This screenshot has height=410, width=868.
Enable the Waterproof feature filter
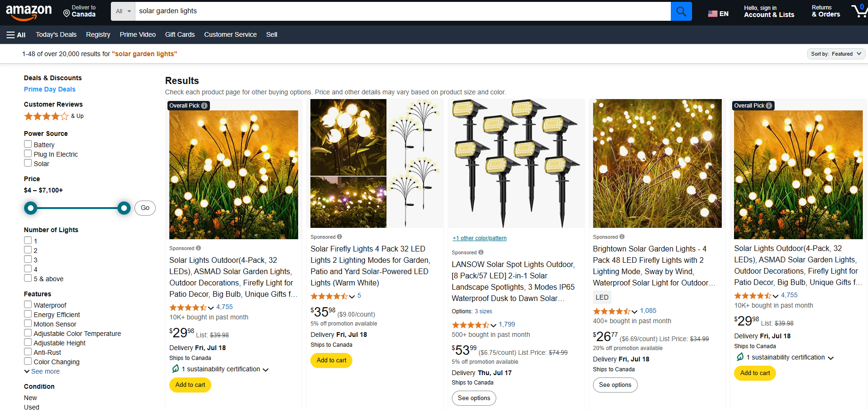tap(28, 305)
